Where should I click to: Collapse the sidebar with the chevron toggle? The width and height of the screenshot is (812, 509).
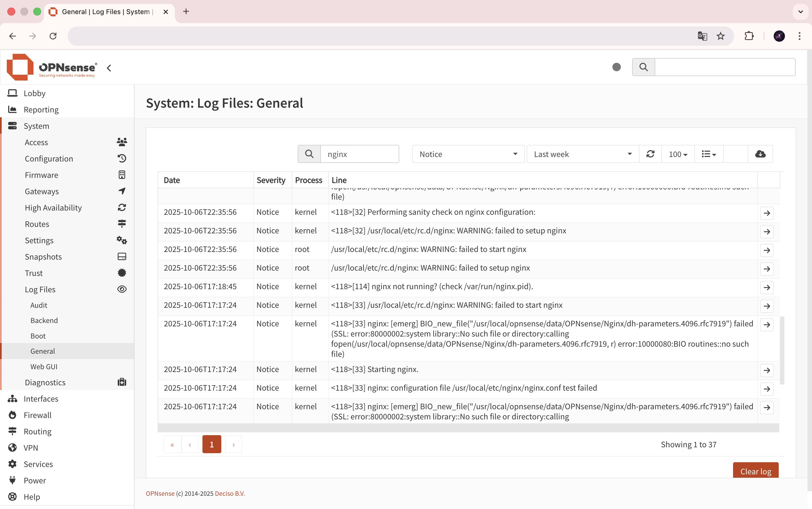[109, 68]
